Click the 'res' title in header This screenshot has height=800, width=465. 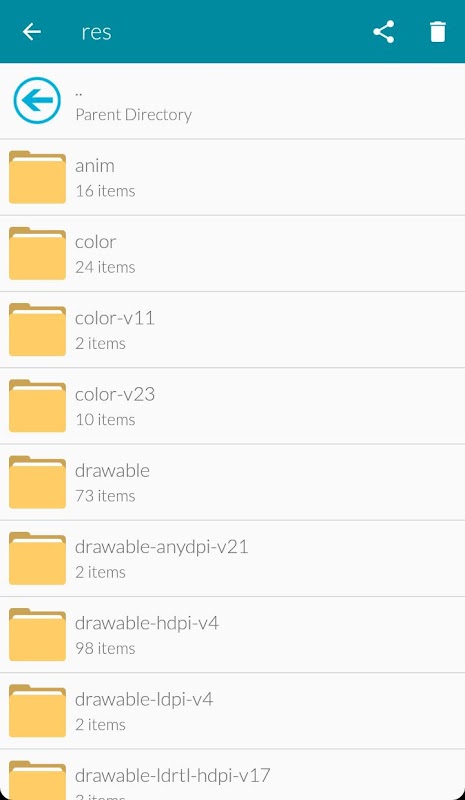coord(96,32)
